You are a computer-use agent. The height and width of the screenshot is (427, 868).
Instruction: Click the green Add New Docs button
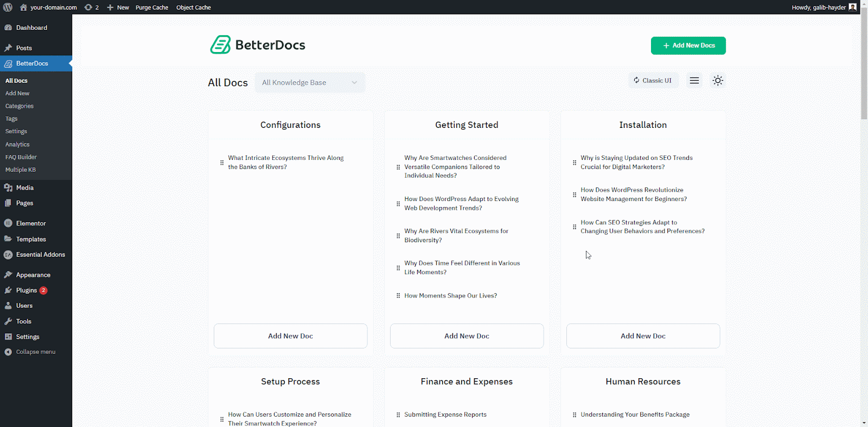point(688,46)
